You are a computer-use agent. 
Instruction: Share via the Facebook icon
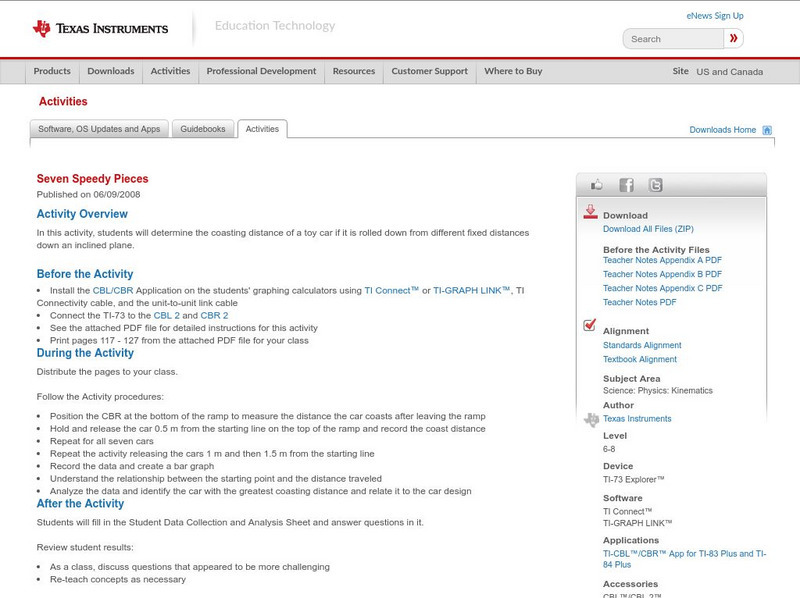click(626, 185)
